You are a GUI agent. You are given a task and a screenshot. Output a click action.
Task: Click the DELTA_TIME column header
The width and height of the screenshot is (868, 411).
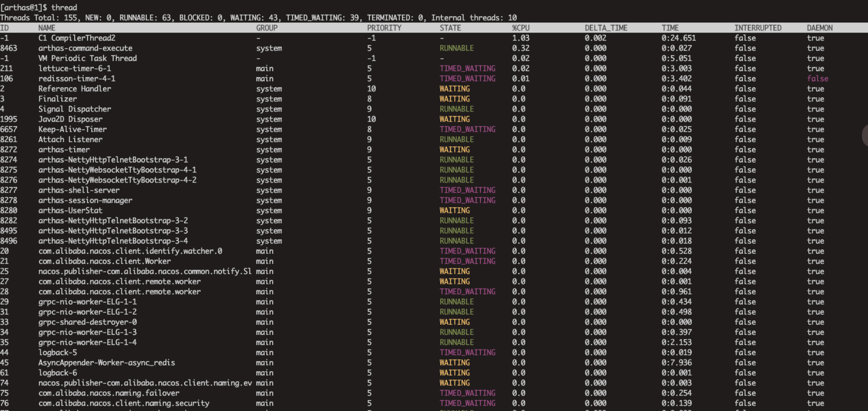pyautogui.click(x=606, y=28)
